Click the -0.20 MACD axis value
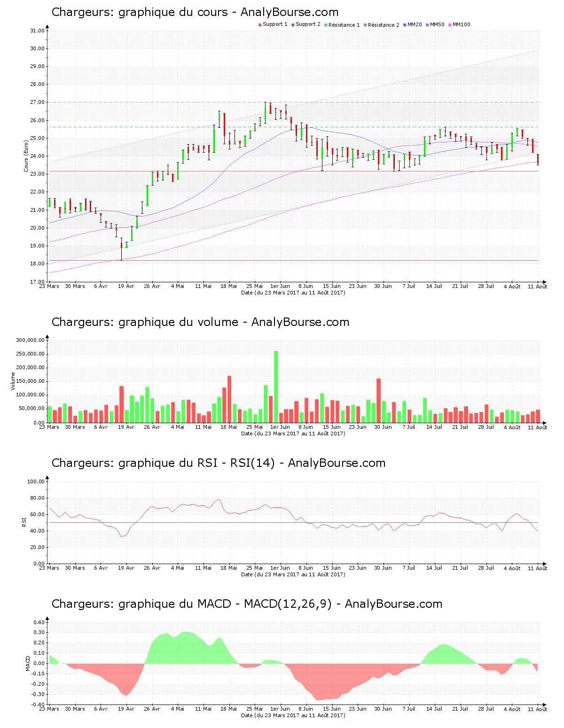 38,684
